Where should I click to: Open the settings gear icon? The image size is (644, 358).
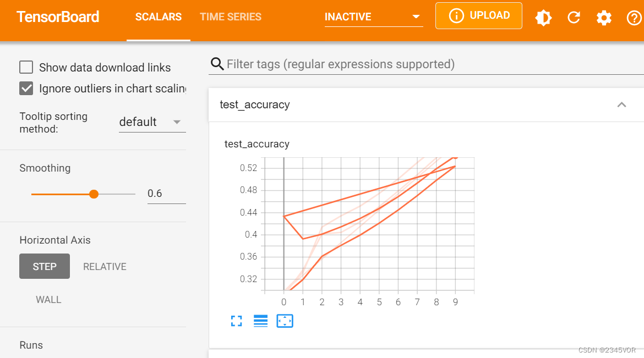(604, 18)
